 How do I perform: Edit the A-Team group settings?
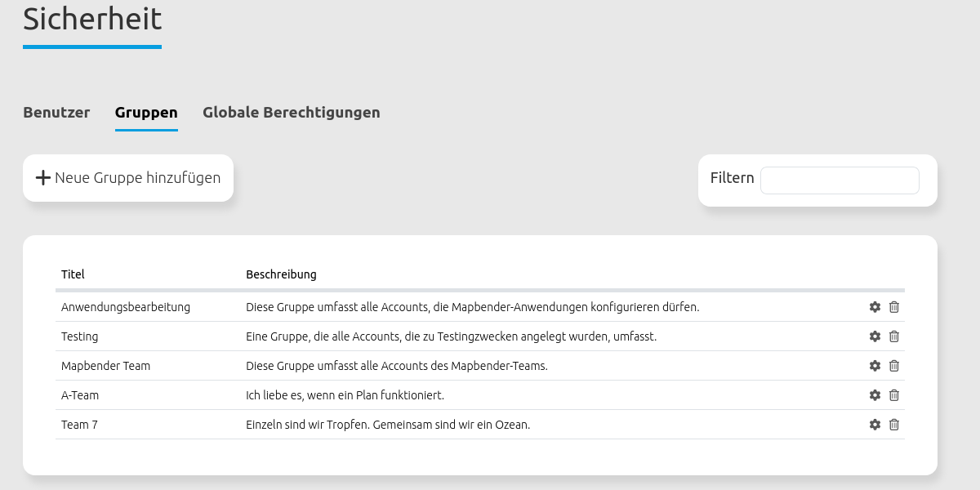pos(875,395)
